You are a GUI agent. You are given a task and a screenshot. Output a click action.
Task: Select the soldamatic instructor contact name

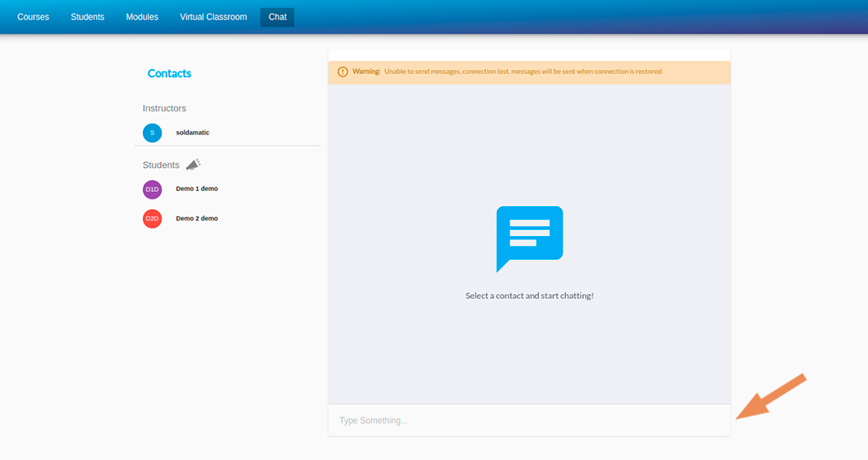point(192,133)
